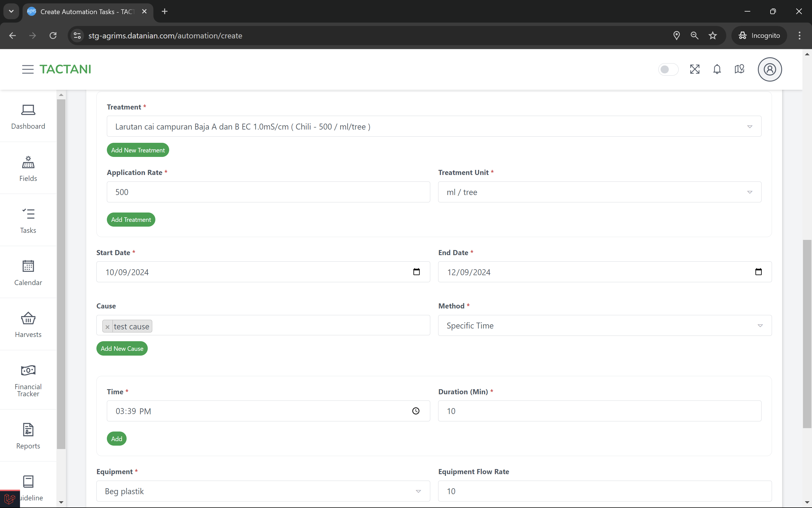Viewport: 812px width, 508px height.
Task: Focus the Application Rate field
Action: (x=268, y=192)
